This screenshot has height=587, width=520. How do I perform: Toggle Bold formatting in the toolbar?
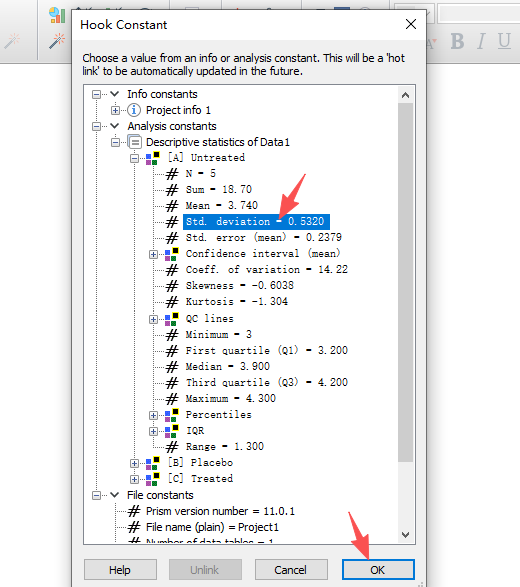point(457,41)
